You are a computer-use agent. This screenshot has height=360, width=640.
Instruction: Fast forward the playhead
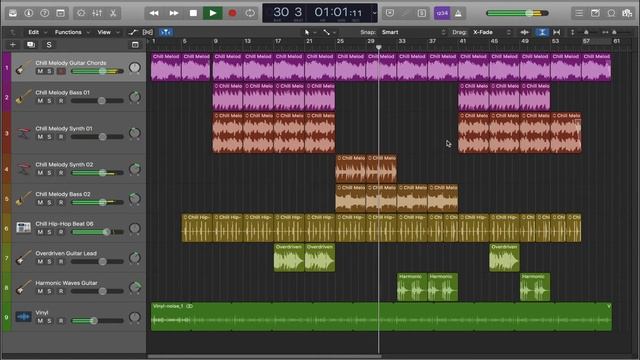tap(174, 13)
